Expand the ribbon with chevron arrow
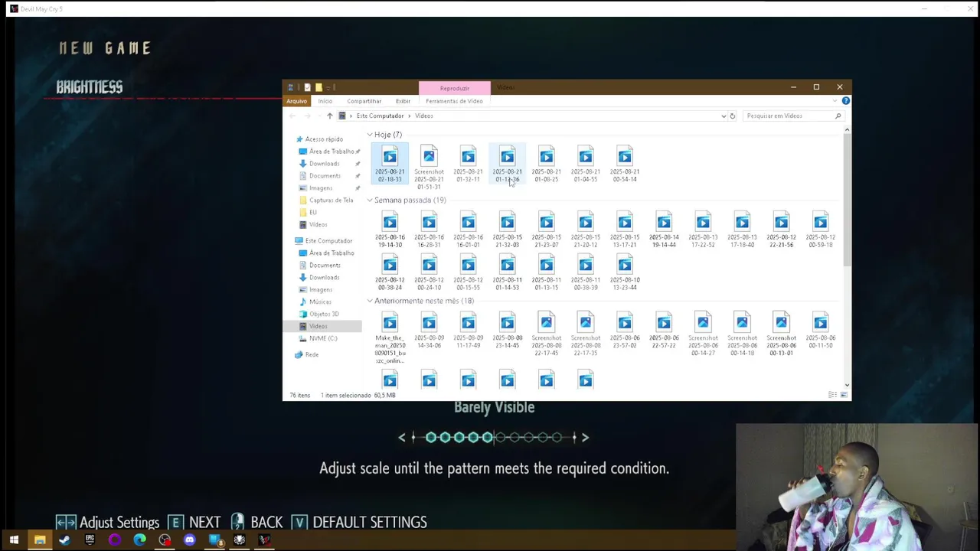The image size is (980, 551). (835, 101)
